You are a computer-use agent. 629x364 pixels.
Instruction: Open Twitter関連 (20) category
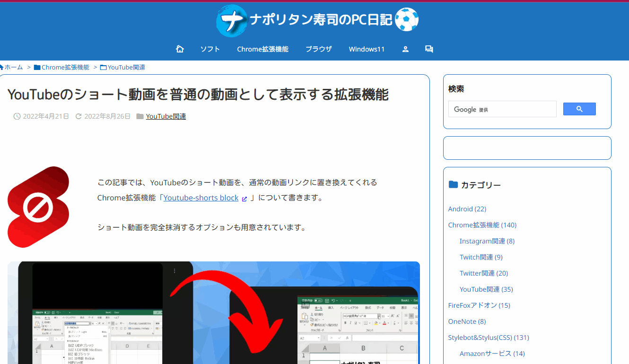point(483,273)
